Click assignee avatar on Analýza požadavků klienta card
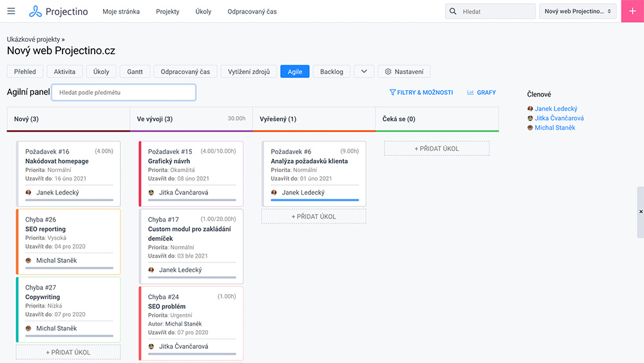Screen dimensions: 644x363 (274, 192)
